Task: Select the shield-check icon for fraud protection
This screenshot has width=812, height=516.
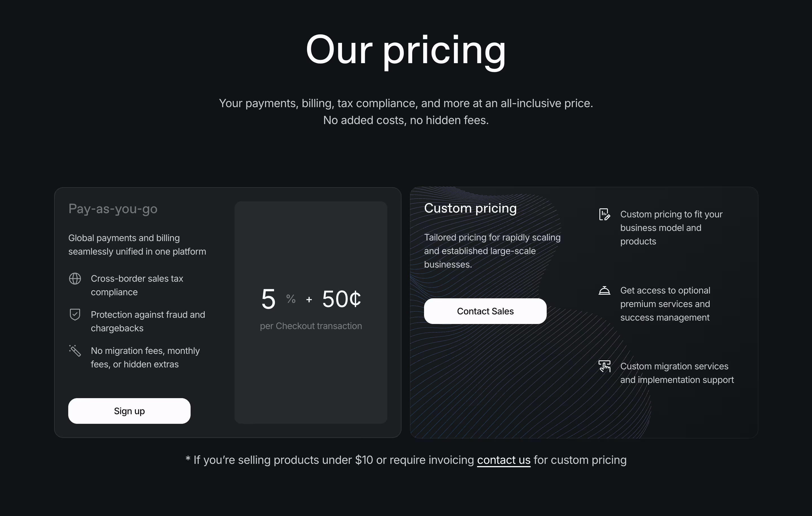Action: coord(75,314)
